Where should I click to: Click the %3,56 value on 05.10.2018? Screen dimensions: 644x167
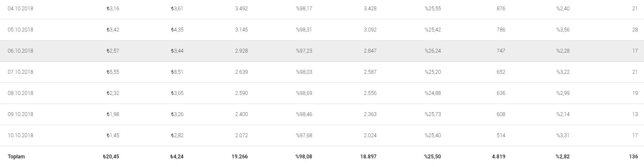pyautogui.click(x=563, y=30)
